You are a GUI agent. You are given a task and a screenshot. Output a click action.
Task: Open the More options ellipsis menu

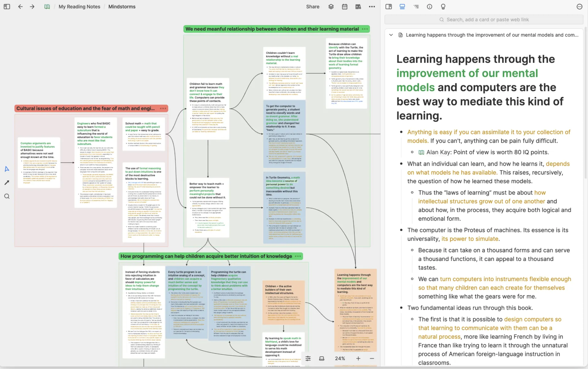(x=372, y=6)
